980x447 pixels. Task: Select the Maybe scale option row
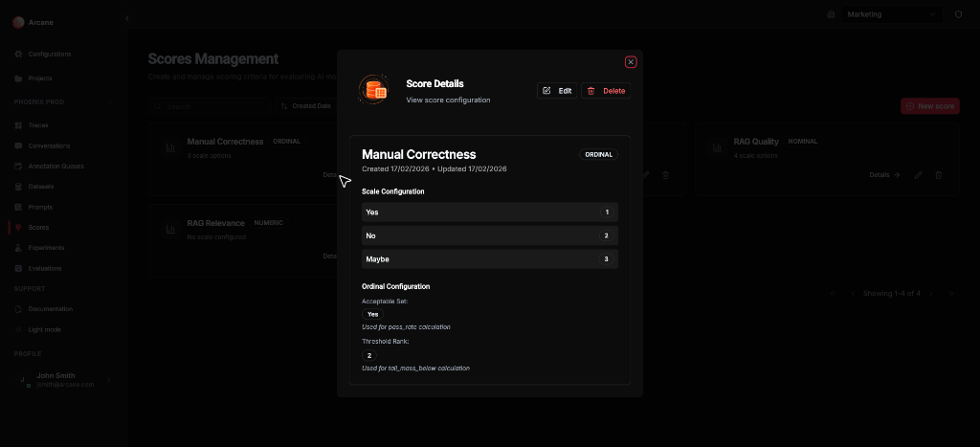(489, 259)
